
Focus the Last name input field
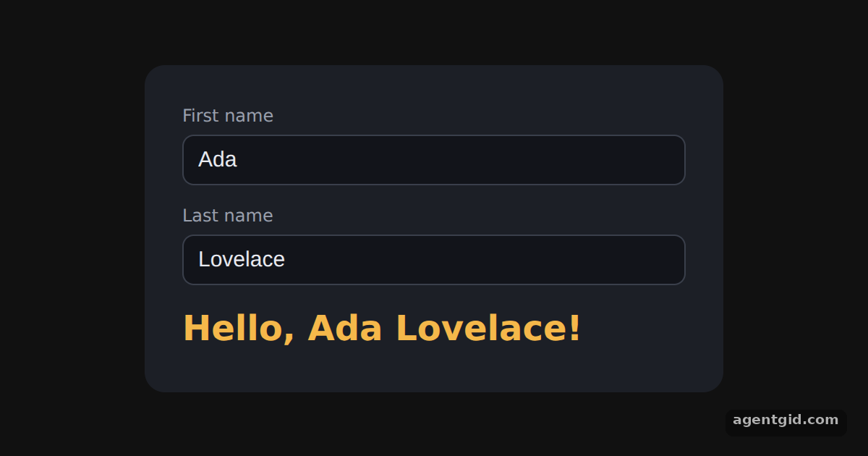[x=434, y=260]
